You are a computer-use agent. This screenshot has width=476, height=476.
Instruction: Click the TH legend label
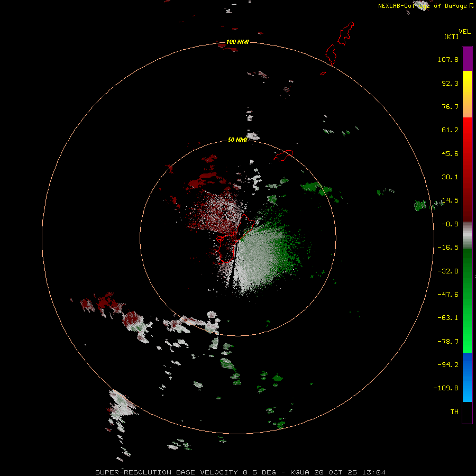pos(454,411)
